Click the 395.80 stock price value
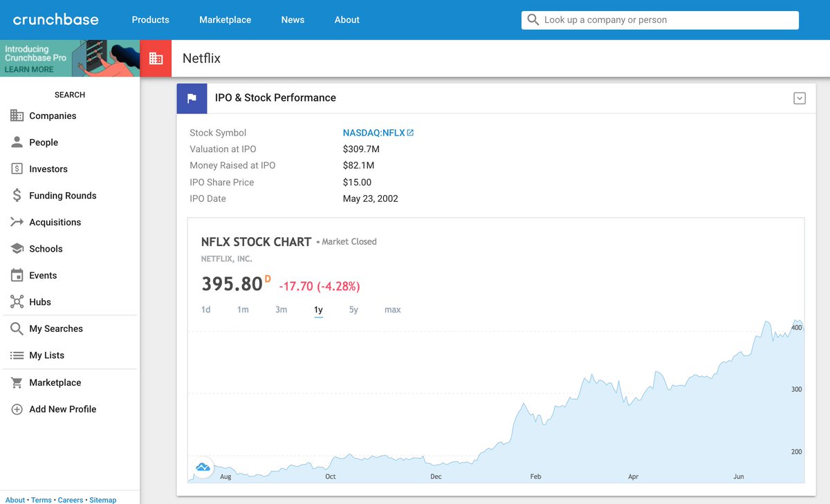Viewport: 830px width, 504px height. [x=232, y=284]
